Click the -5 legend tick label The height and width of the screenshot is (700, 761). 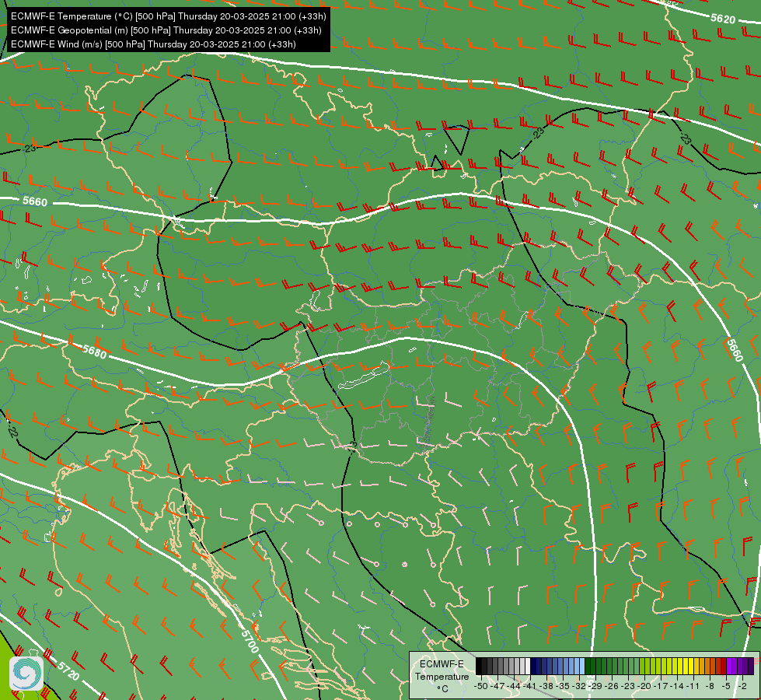point(727,686)
